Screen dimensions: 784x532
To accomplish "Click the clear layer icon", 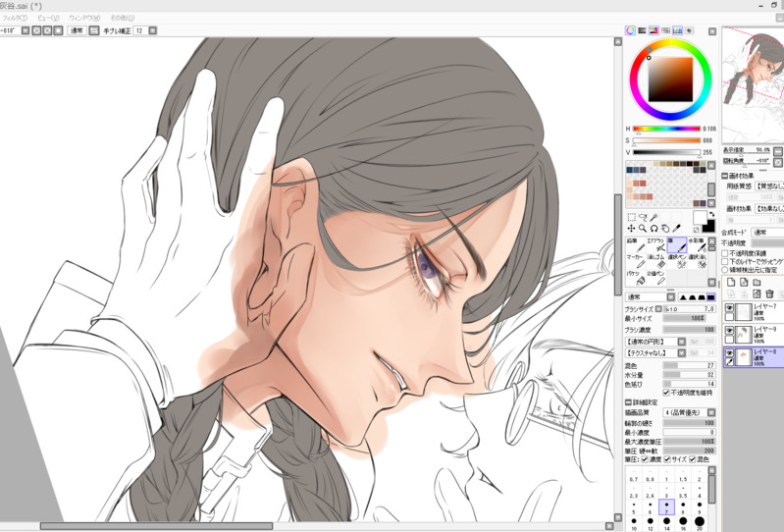I will pyautogui.click(x=757, y=294).
